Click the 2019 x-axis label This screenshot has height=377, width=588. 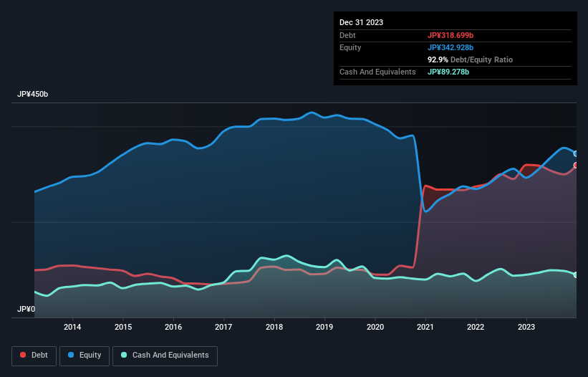pyautogui.click(x=324, y=327)
